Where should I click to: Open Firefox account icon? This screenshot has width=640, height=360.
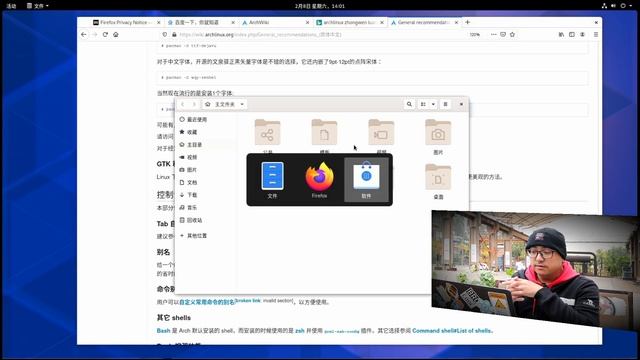[582, 35]
